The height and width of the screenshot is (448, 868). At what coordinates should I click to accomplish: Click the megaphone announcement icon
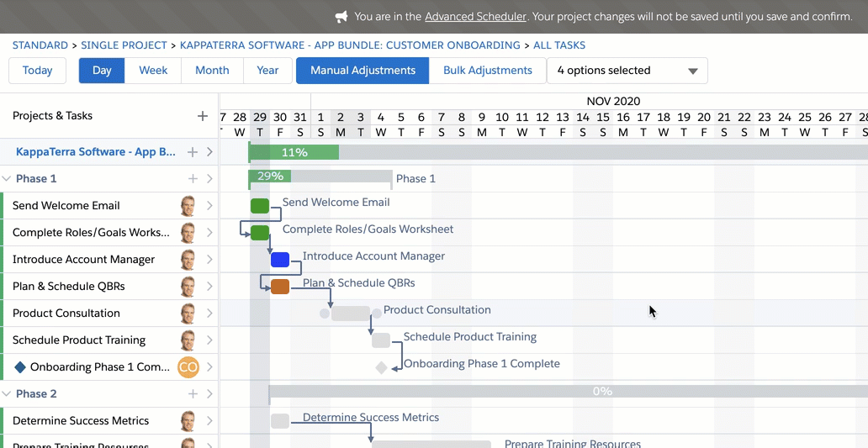click(341, 17)
